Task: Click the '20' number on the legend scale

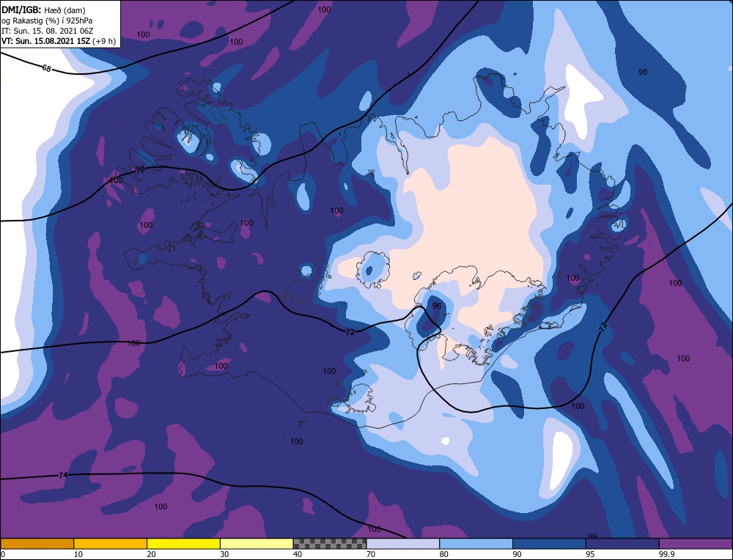Action: pos(151,554)
